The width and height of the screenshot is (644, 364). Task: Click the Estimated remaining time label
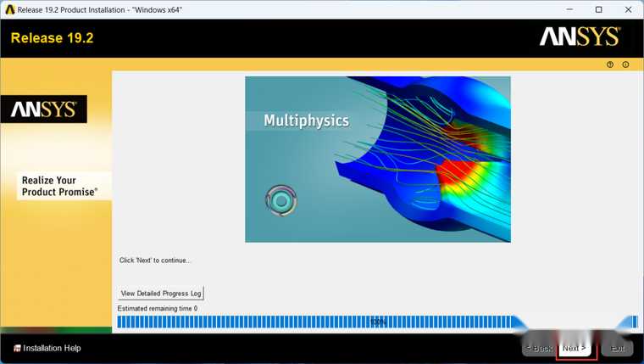pyautogui.click(x=158, y=309)
